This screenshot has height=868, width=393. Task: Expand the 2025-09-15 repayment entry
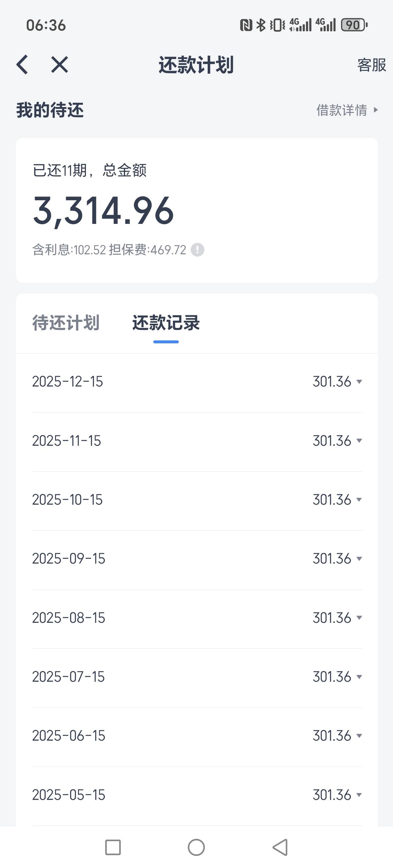pos(359,559)
